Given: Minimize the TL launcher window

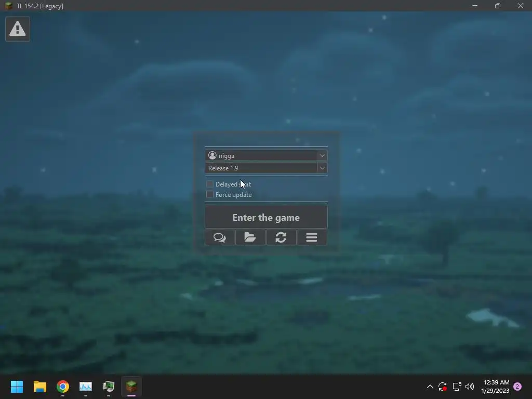Looking at the screenshot, I should click(x=475, y=6).
